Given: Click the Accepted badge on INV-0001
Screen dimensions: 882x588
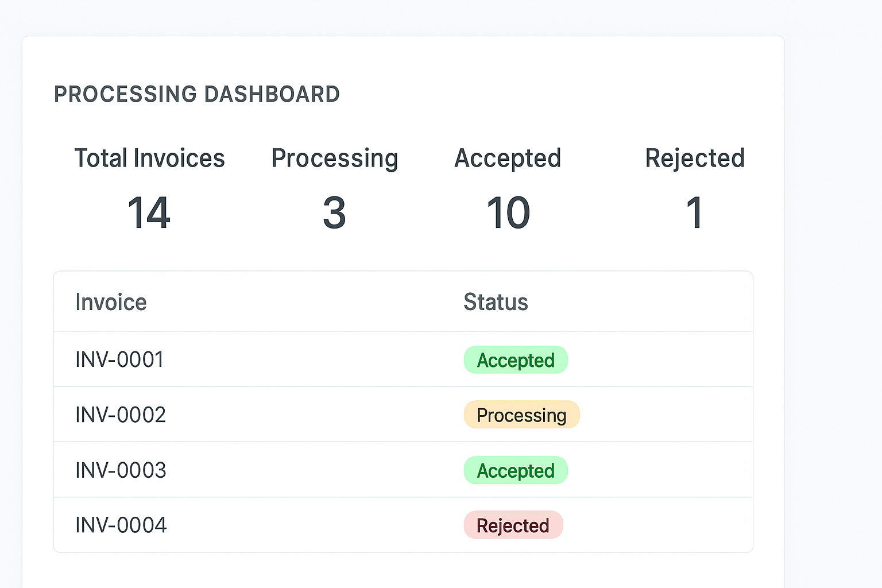Looking at the screenshot, I should point(515,359).
